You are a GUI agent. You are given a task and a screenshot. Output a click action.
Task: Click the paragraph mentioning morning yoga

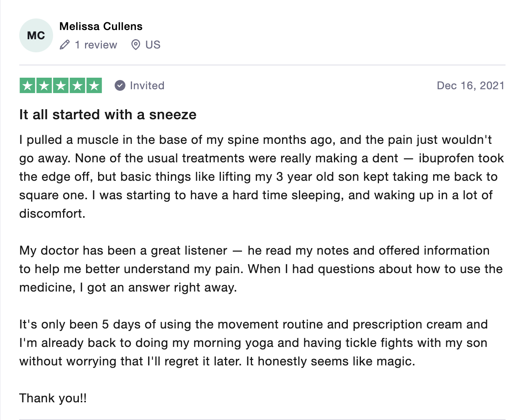[254, 343]
